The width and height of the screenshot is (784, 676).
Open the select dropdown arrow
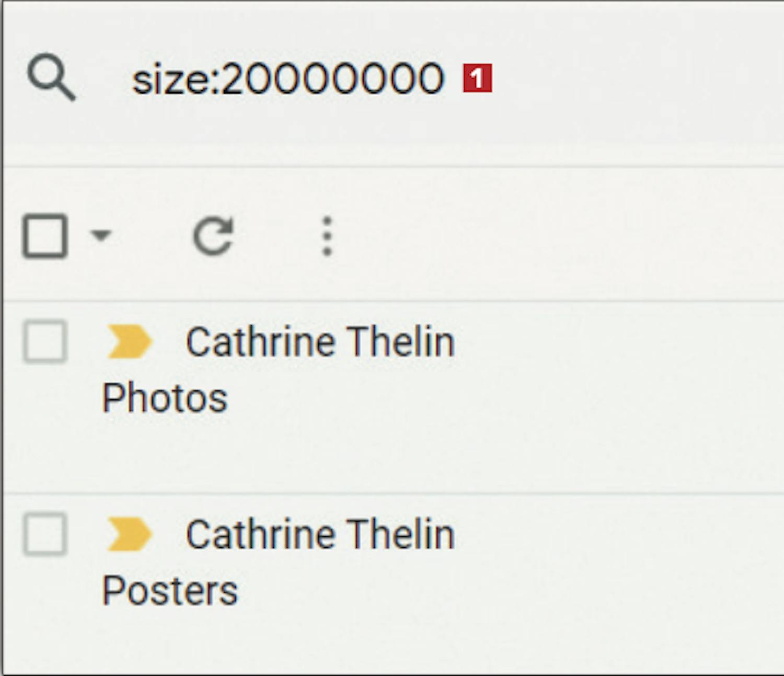click(100, 235)
